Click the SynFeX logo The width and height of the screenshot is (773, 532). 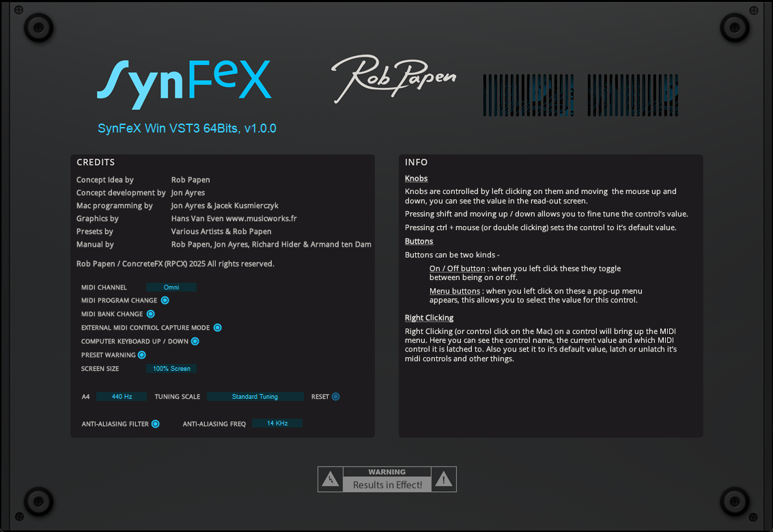(x=184, y=84)
